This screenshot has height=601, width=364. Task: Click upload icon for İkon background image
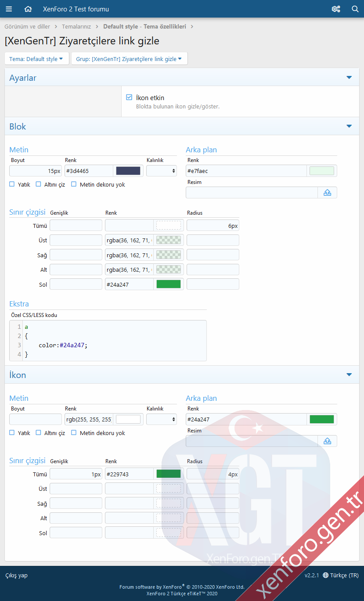click(327, 441)
